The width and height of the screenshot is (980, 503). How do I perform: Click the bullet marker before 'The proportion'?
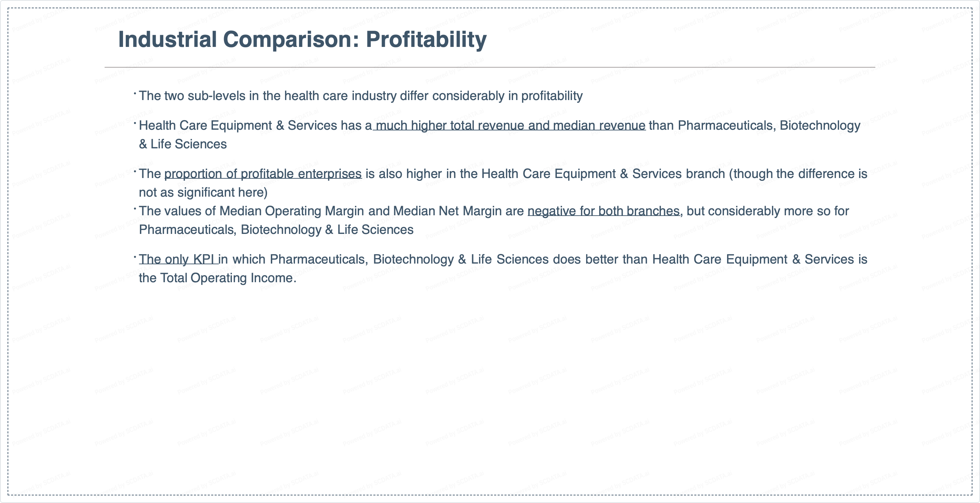click(x=135, y=171)
